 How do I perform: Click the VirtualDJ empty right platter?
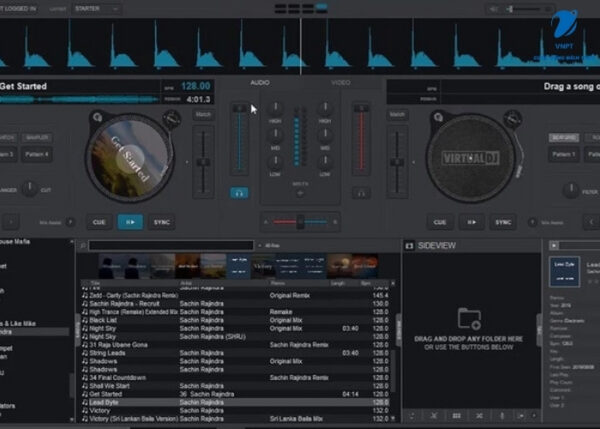click(470, 158)
